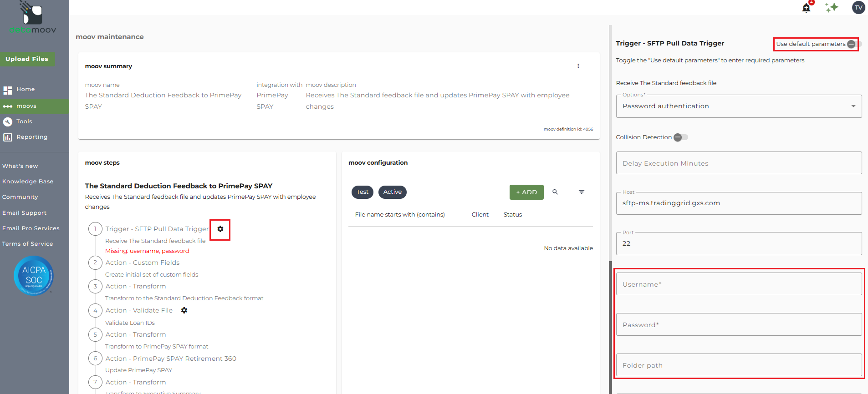Open the Options authentication dropdown
Image resolution: width=868 pixels, height=394 pixels.
739,106
